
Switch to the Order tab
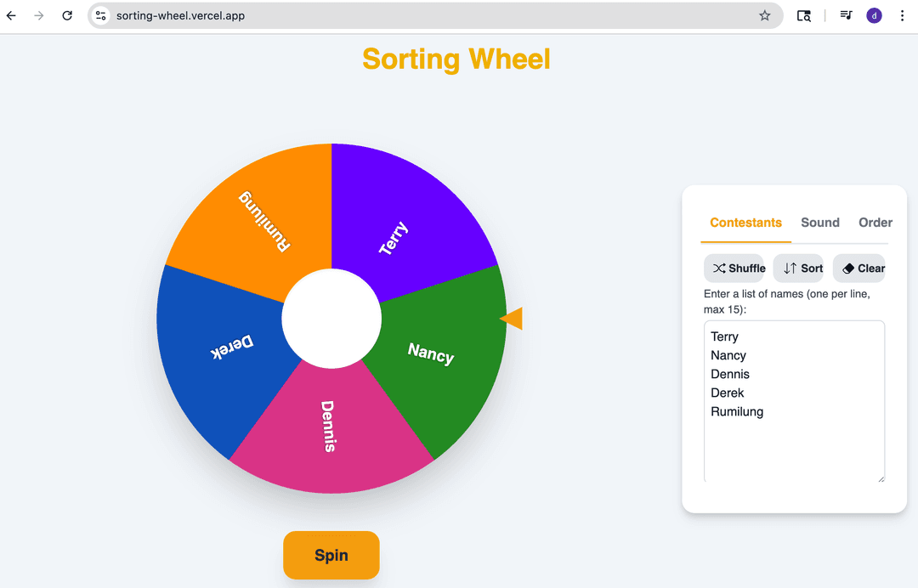coord(875,223)
